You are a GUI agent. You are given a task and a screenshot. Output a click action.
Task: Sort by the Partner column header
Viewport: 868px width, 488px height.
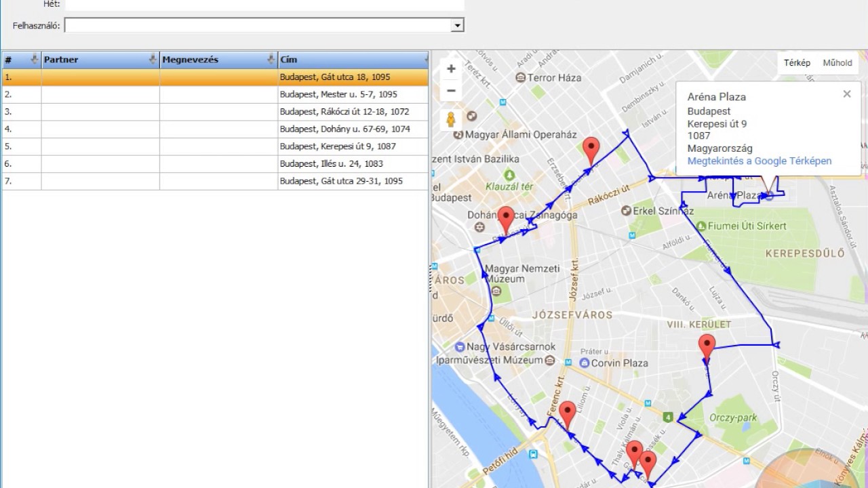(100, 60)
